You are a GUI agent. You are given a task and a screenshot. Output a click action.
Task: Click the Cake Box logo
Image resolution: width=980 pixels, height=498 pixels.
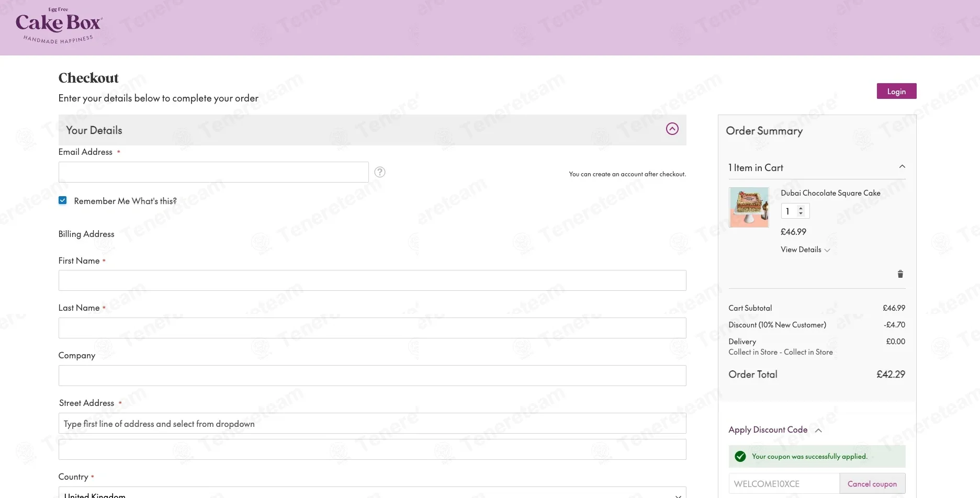click(59, 26)
